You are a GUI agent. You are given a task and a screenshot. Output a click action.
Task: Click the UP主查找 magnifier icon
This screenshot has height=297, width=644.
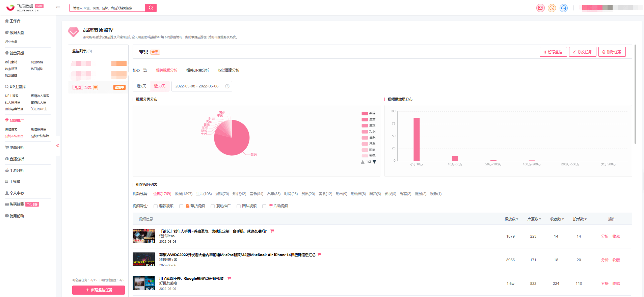pos(7,87)
